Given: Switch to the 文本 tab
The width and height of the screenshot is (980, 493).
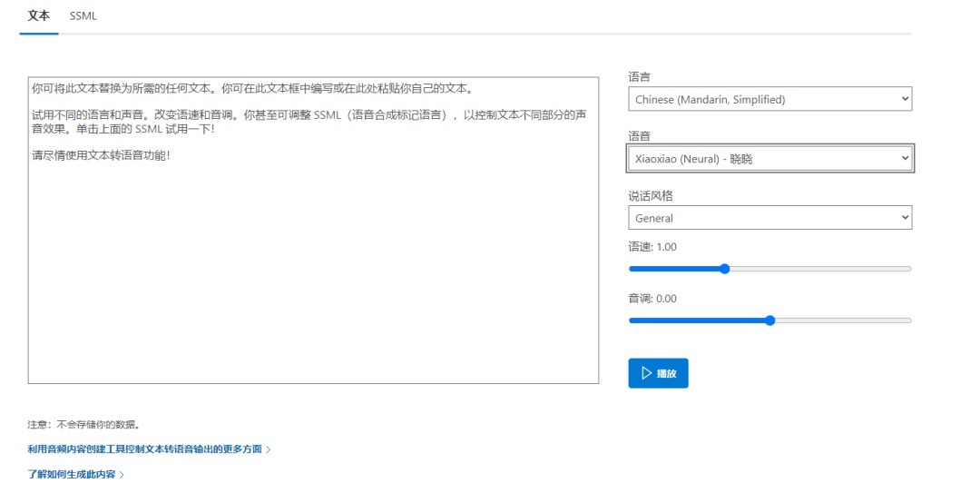Looking at the screenshot, I should coord(39,15).
